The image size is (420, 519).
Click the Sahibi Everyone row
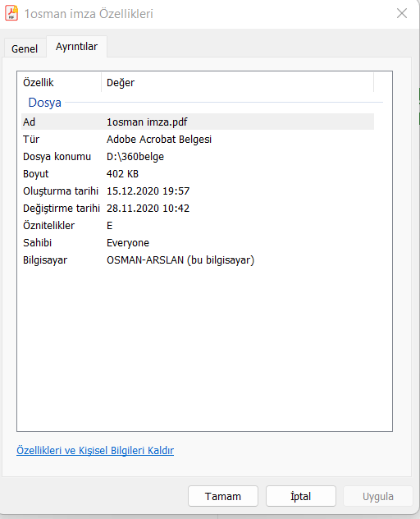(198, 242)
